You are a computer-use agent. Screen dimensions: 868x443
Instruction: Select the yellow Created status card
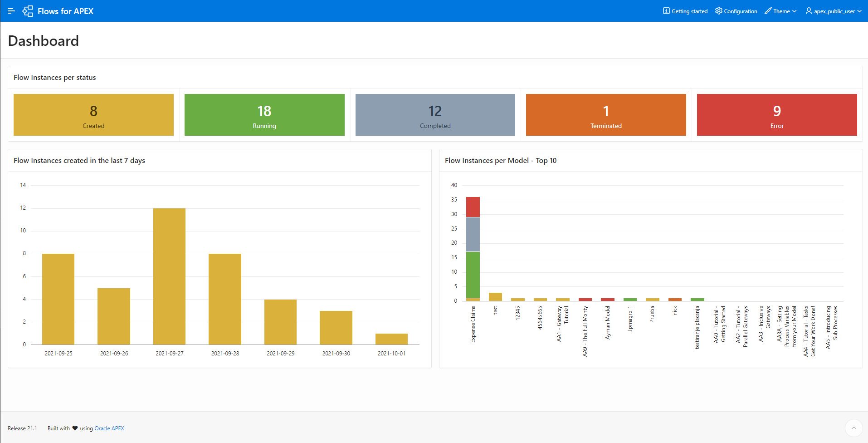tap(93, 115)
